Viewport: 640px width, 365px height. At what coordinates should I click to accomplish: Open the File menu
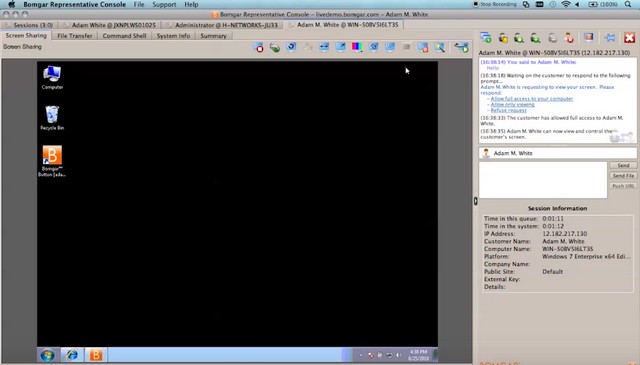tap(139, 4)
